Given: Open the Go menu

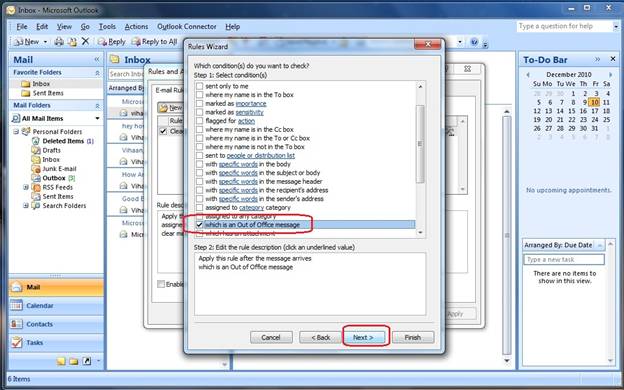Looking at the screenshot, I should coord(85,27).
